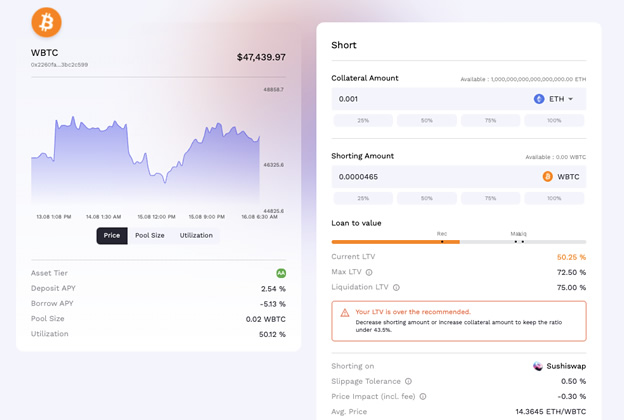Select the Price chart tab
This screenshot has height=420, width=624.
tap(112, 235)
